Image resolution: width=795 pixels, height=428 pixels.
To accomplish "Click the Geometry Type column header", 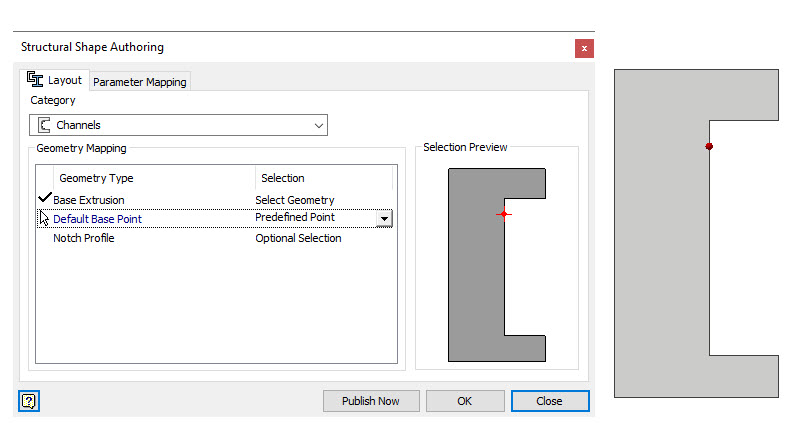I will coord(154,178).
